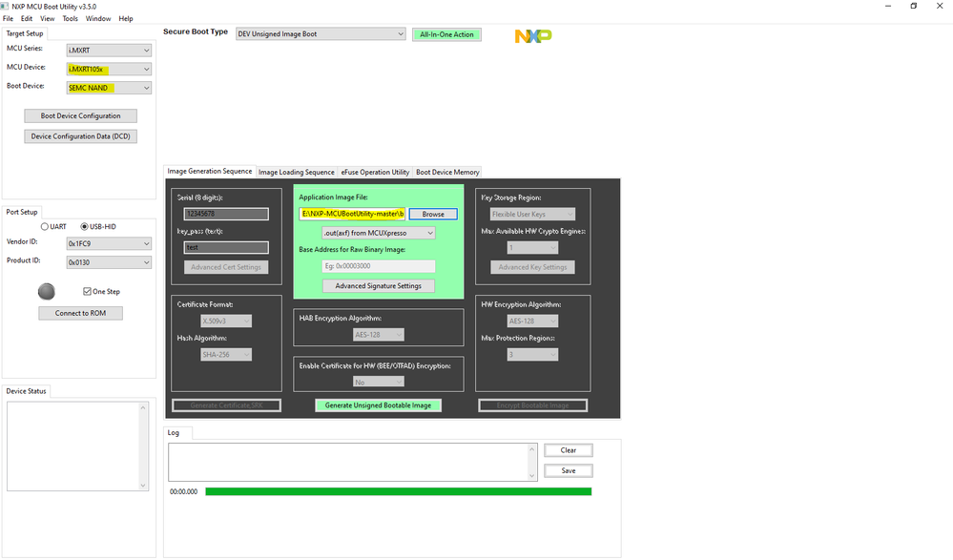Open the MCU Series dropdown

click(x=109, y=50)
